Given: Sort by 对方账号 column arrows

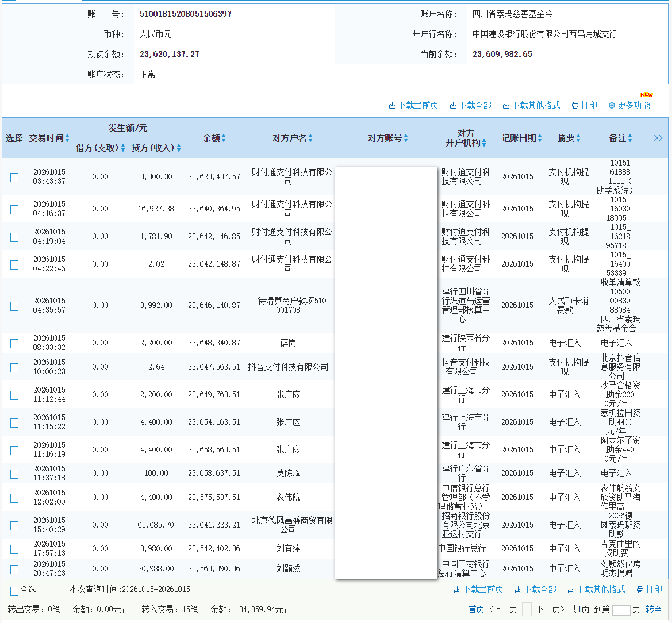Looking at the screenshot, I should click(x=406, y=138).
